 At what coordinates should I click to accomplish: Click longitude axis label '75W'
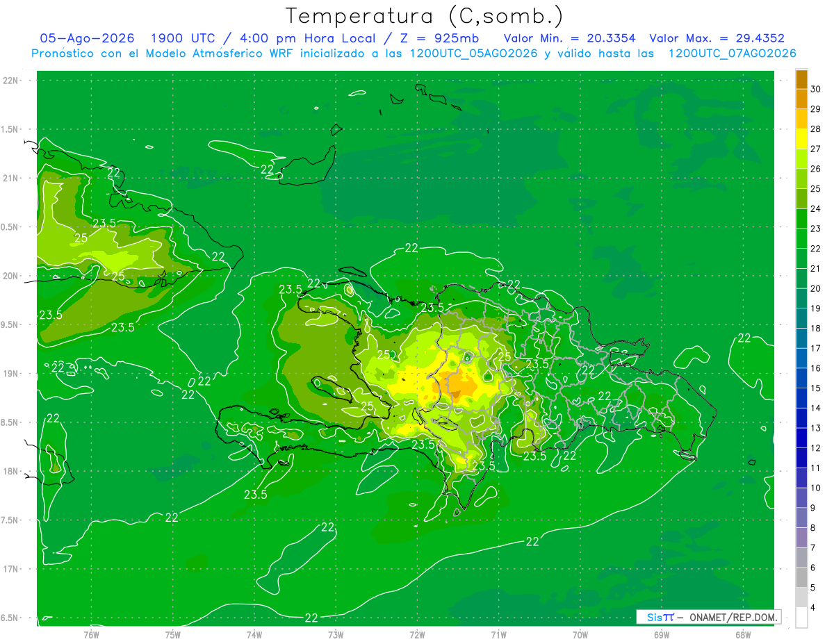pos(173,634)
